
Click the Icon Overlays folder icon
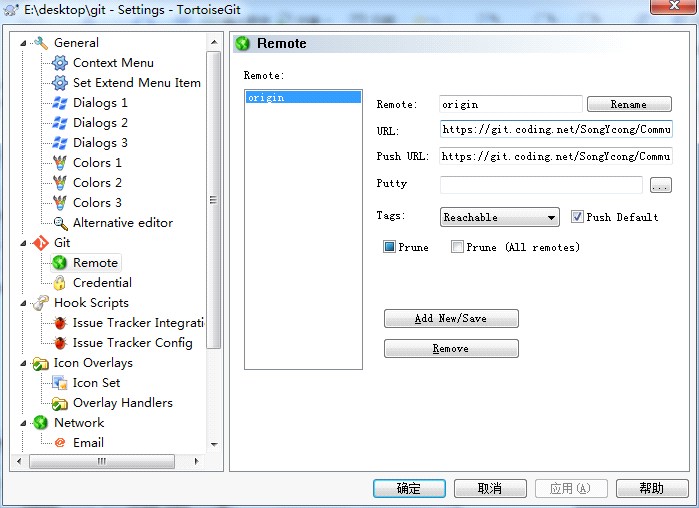(x=41, y=364)
